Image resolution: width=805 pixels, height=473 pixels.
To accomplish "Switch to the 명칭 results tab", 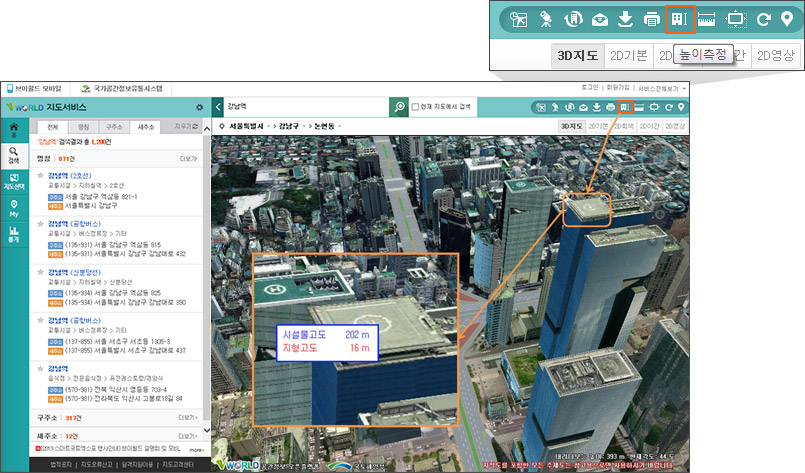I will point(83,127).
